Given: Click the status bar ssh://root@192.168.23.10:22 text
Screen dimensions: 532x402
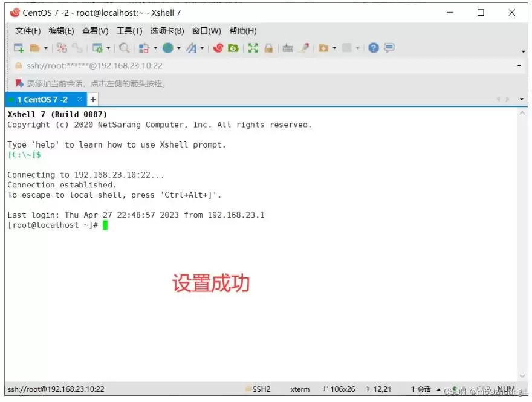Looking at the screenshot, I should [56, 389].
